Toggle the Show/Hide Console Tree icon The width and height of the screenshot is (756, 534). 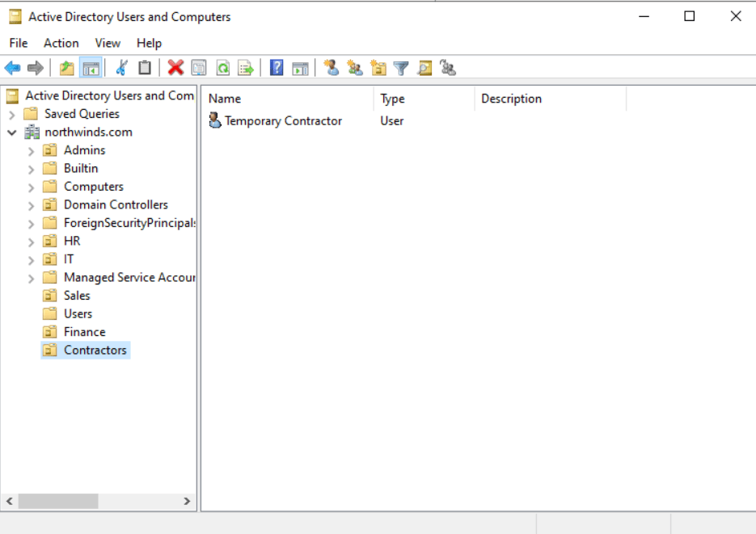[x=91, y=69]
